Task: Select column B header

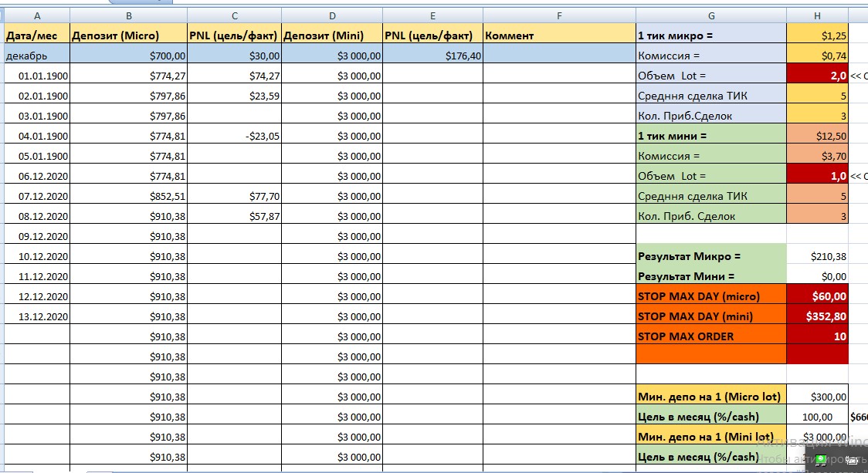Action: point(128,15)
